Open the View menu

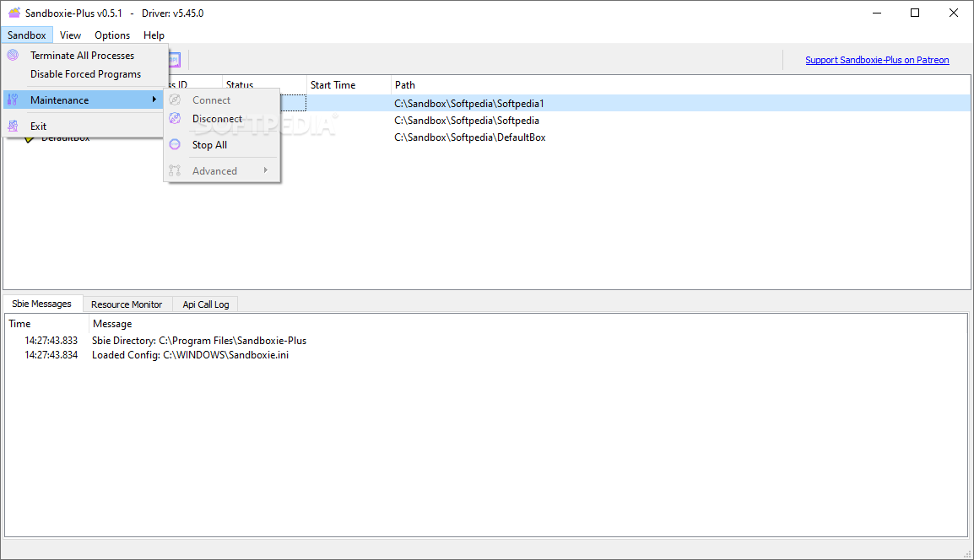click(70, 35)
